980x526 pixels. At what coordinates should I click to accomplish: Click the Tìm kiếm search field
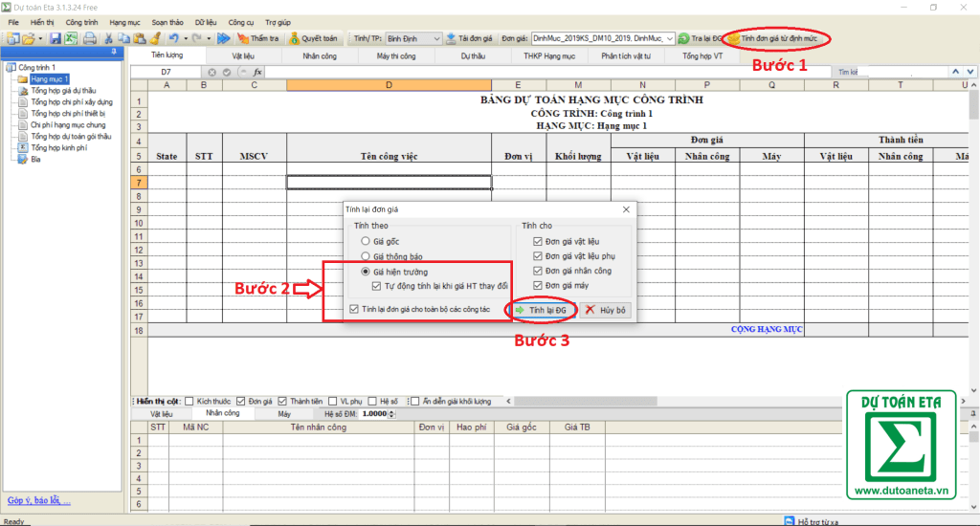coord(891,72)
